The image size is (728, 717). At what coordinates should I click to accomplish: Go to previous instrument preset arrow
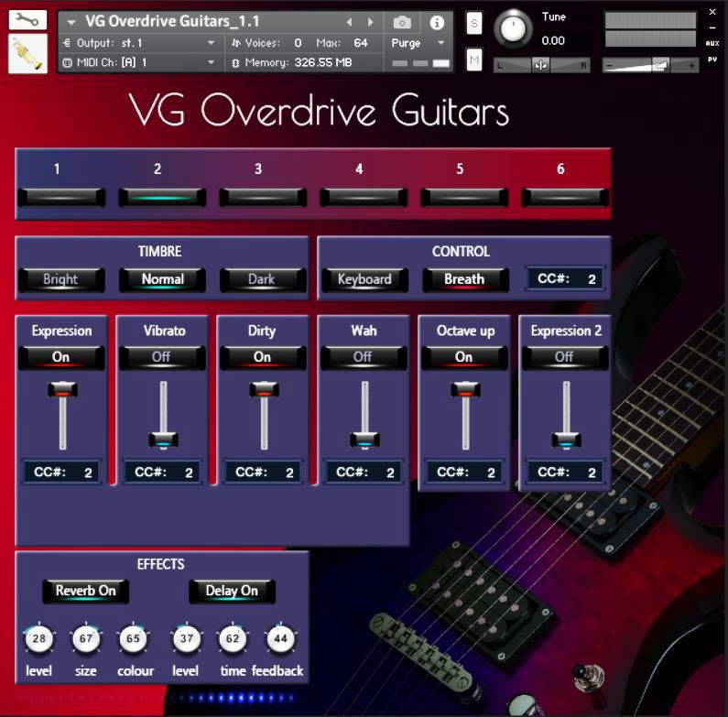[x=349, y=22]
